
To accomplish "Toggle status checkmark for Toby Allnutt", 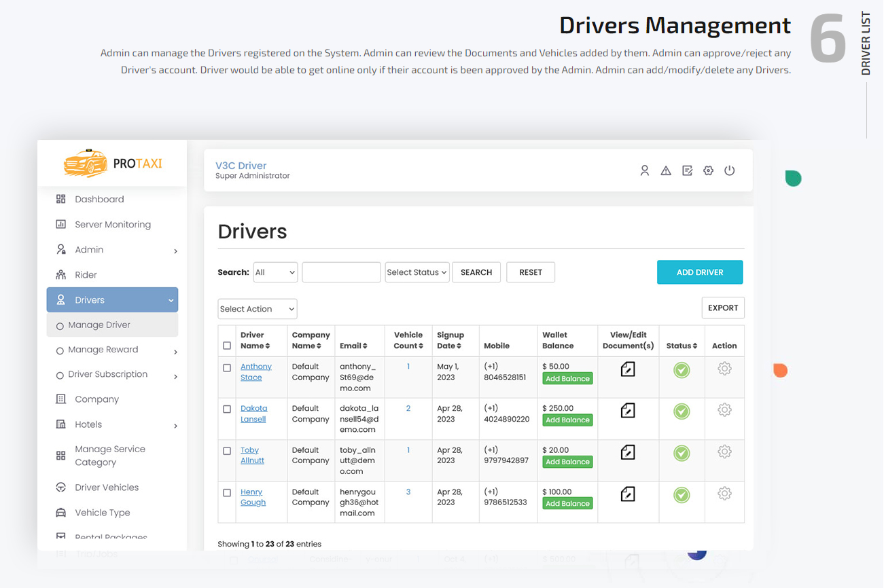I will (682, 454).
